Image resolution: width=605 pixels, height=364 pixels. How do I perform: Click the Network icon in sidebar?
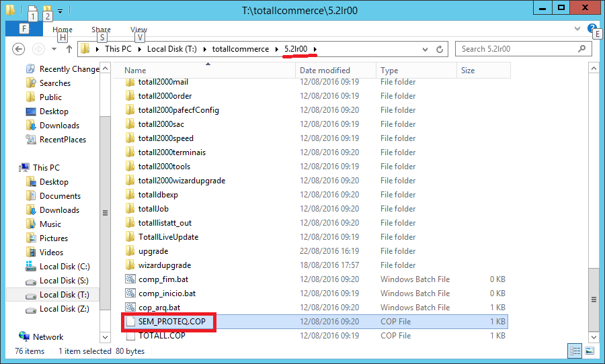coord(24,336)
